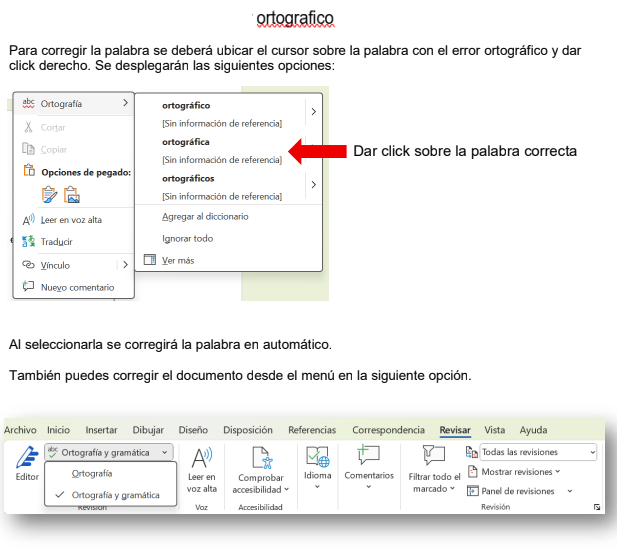Click the Mostrar revisiones document icon

[x=472, y=471]
